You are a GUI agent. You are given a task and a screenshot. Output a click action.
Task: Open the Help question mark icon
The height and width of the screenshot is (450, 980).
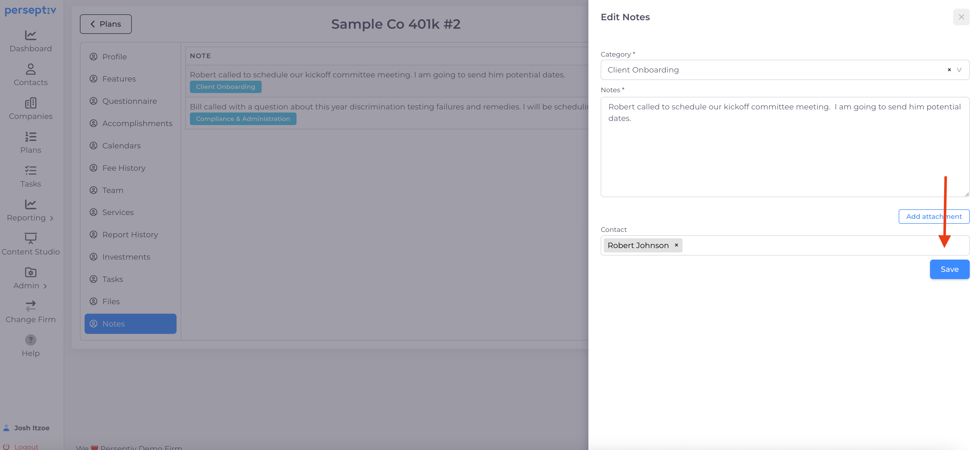click(30, 340)
